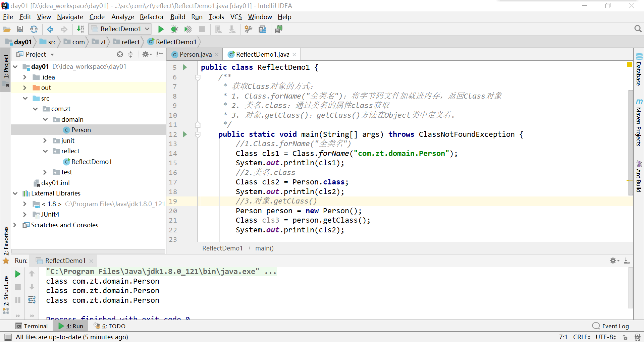Screen dimensions: 644x342
Task: Change UTF-8 file encoding in status bar
Action: click(x=606, y=337)
